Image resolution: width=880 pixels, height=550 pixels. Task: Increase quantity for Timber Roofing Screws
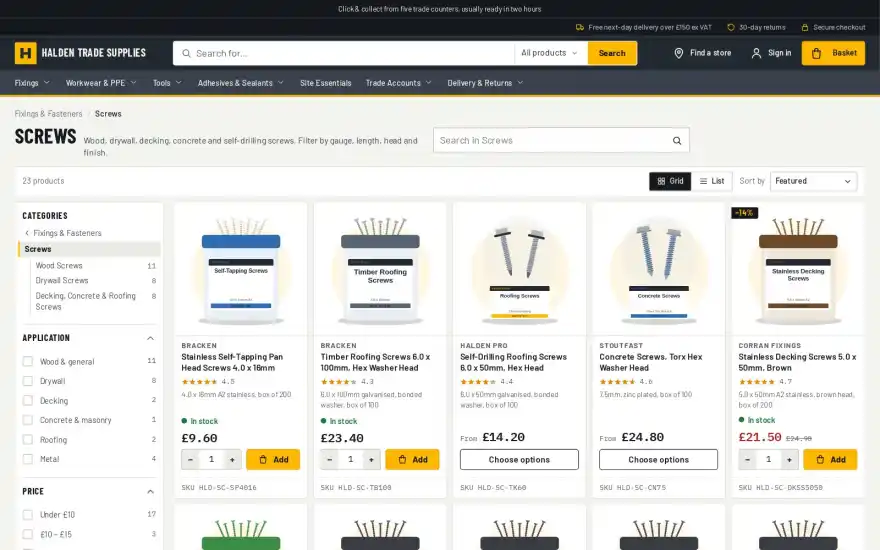click(372, 460)
